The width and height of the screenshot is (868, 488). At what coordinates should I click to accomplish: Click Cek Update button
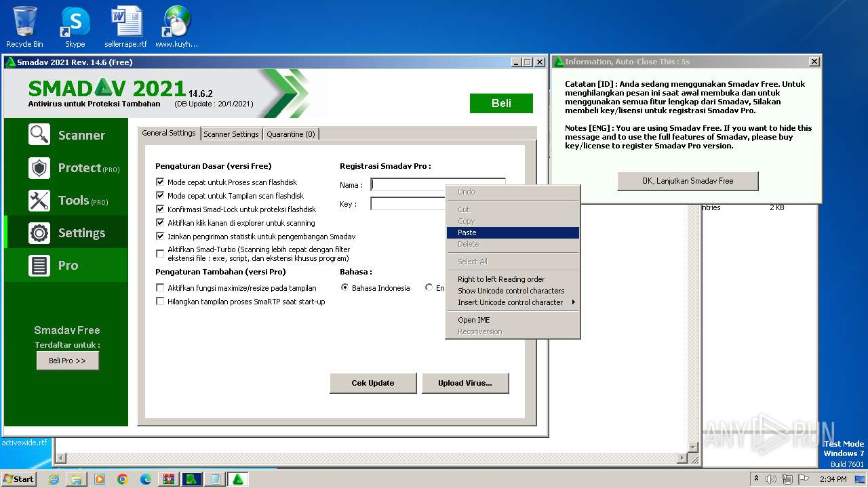point(372,383)
